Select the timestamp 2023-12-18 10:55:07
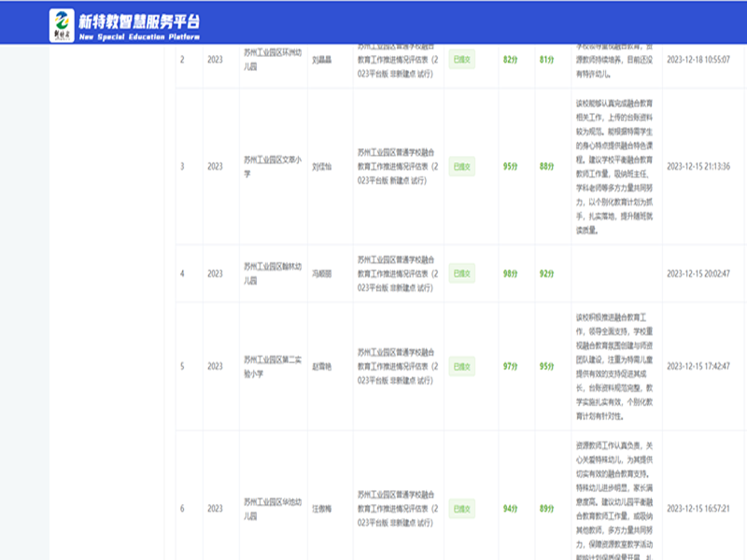The image size is (747, 560). [x=698, y=59]
